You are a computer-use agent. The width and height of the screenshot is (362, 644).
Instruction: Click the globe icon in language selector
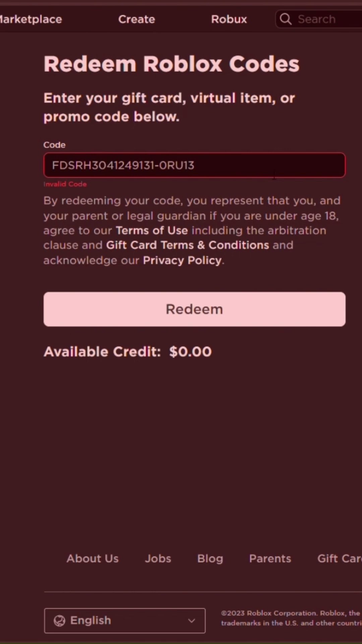point(59,621)
